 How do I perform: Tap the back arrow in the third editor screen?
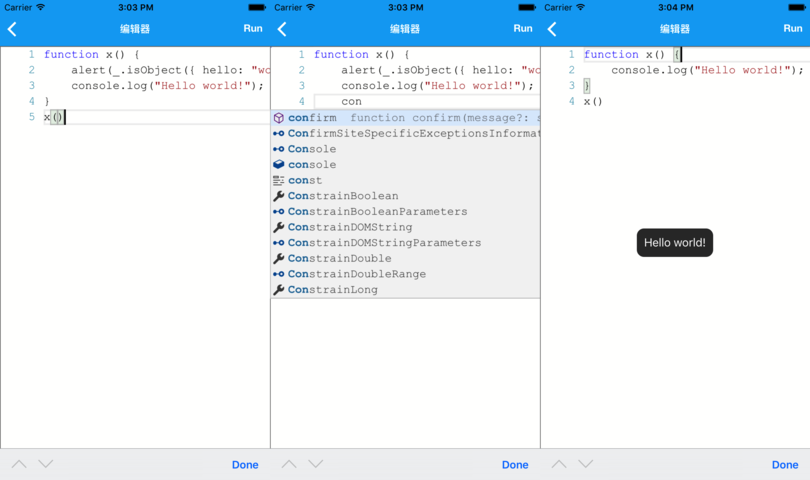point(552,29)
